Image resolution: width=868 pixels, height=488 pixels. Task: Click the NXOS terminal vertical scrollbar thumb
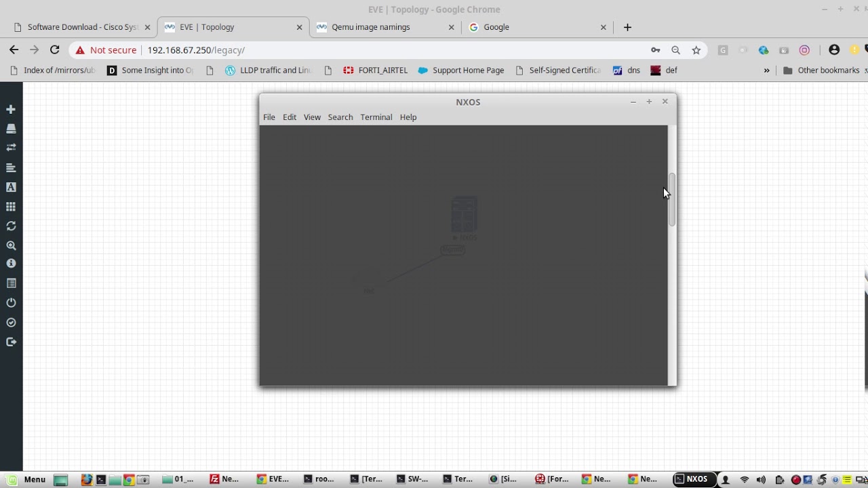point(672,199)
